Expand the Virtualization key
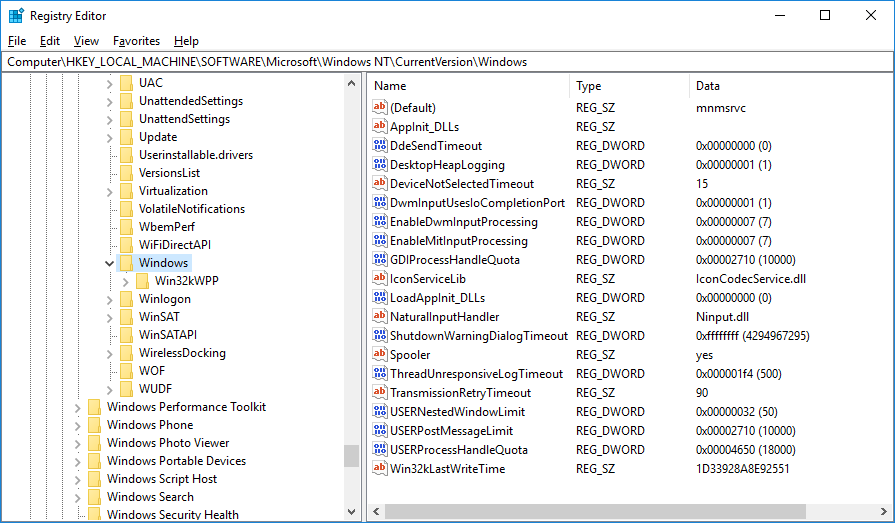This screenshot has height=523, width=895. (110, 191)
